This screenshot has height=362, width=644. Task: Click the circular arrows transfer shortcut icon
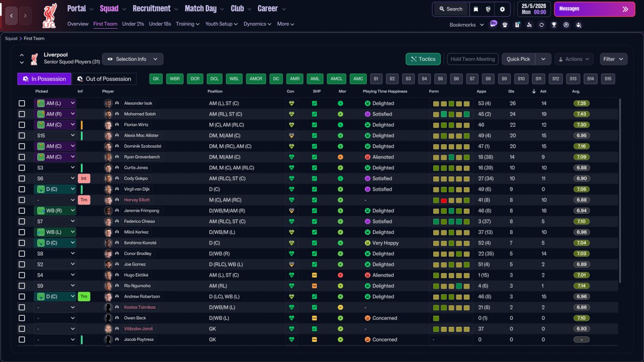coord(541,25)
